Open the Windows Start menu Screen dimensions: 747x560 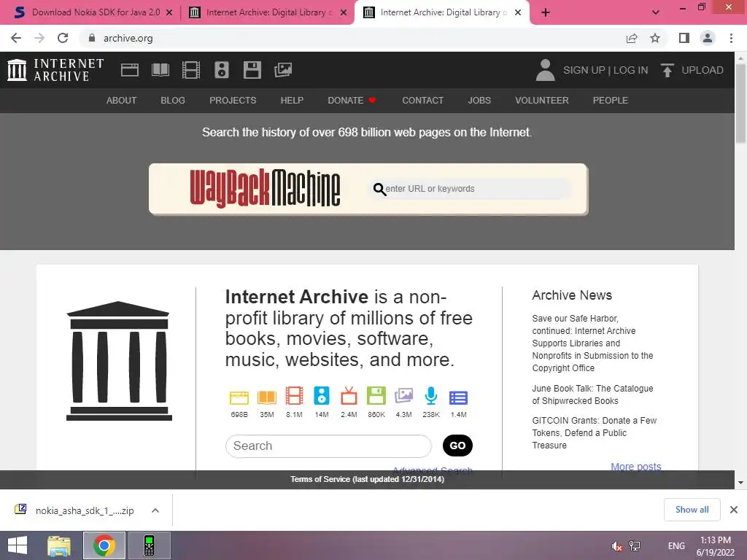[x=18, y=545]
